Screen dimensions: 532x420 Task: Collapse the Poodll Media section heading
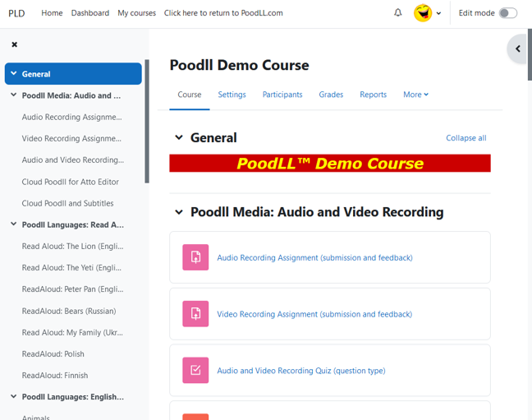[x=179, y=212]
